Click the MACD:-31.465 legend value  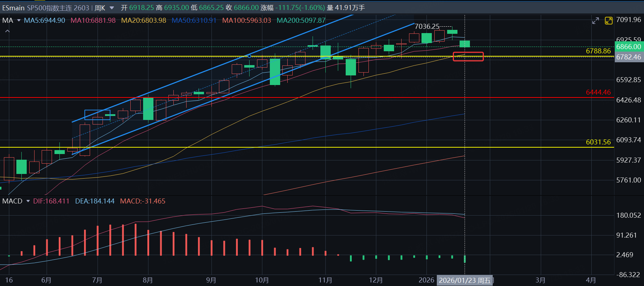[143, 201]
